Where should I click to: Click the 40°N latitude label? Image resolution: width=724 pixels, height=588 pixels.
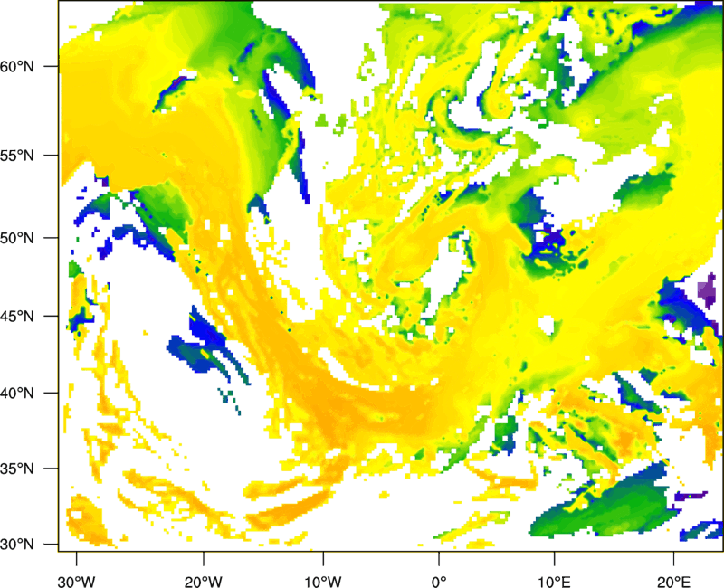(17, 393)
